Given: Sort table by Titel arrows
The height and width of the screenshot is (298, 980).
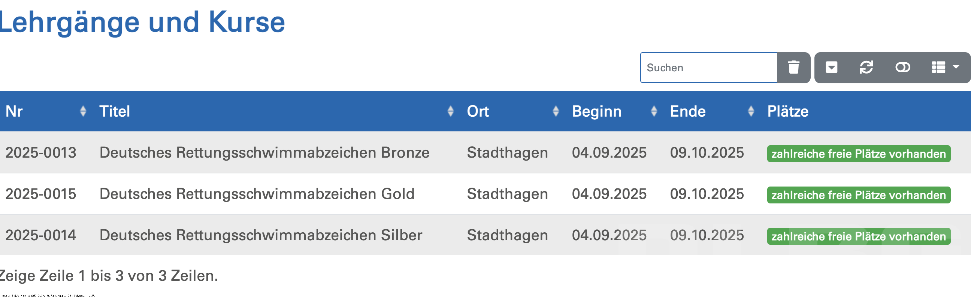Looking at the screenshot, I should pyautogui.click(x=450, y=111).
